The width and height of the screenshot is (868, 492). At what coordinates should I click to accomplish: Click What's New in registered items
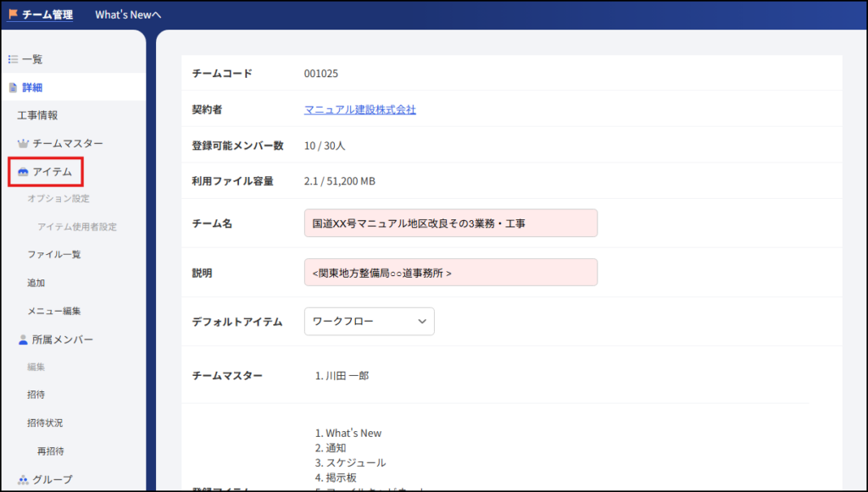[x=353, y=434]
